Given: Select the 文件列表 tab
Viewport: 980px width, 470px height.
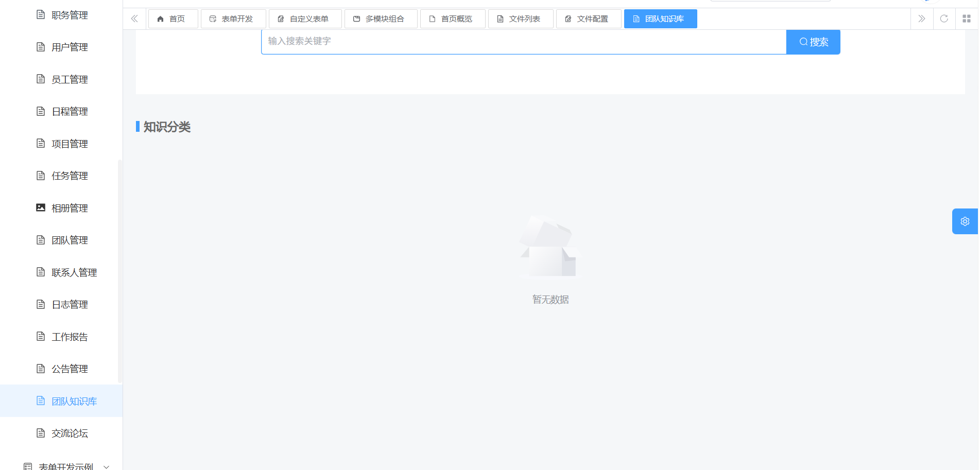Looking at the screenshot, I should [521, 19].
